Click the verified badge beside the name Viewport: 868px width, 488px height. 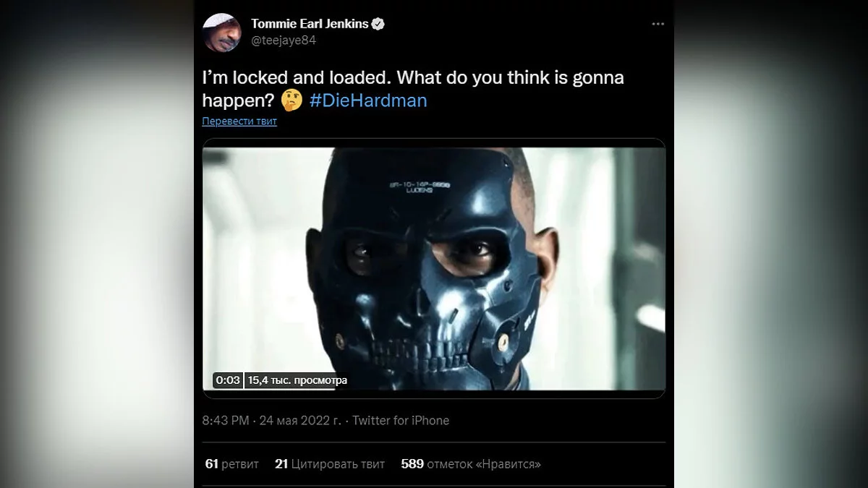tap(378, 24)
